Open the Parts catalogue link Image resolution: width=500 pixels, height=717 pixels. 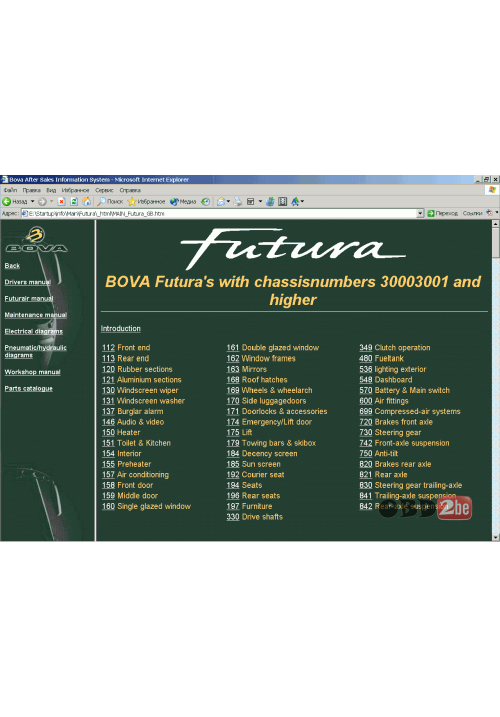[x=28, y=389]
